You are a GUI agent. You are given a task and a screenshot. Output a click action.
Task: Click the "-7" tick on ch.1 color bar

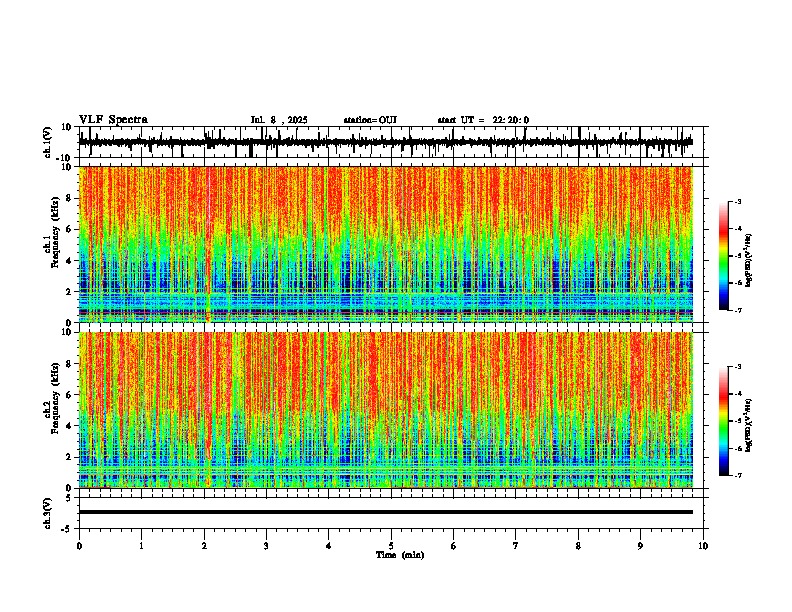click(x=738, y=310)
